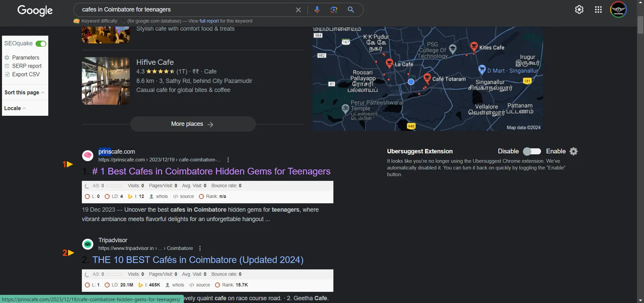The width and height of the screenshot is (644, 303).
Task: Open the more options menu for Tripadvisor result
Action: (200, 248)
